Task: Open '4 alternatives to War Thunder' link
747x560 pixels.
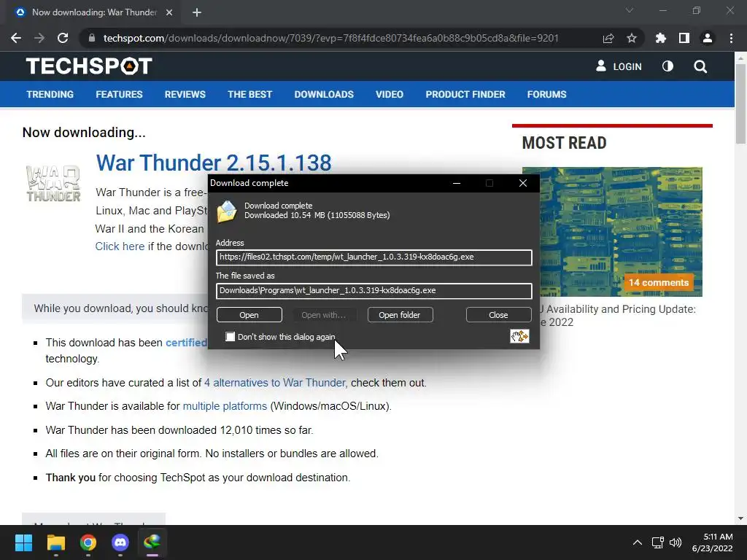Action: 275,383
